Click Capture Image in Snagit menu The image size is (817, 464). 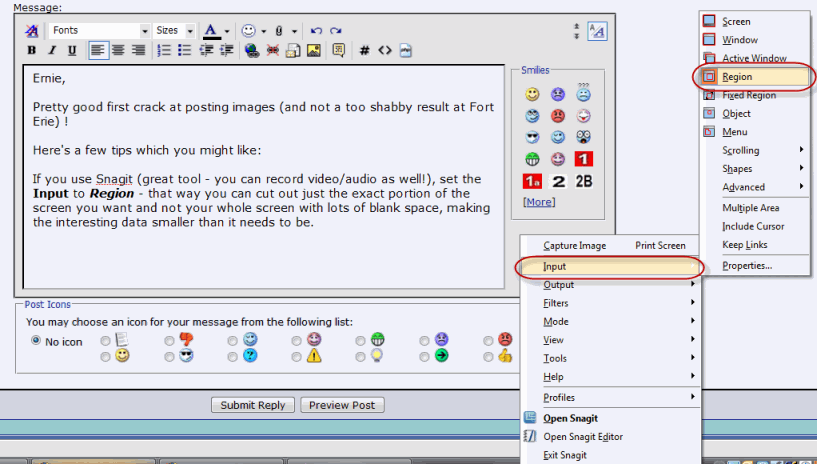(611, 245)
